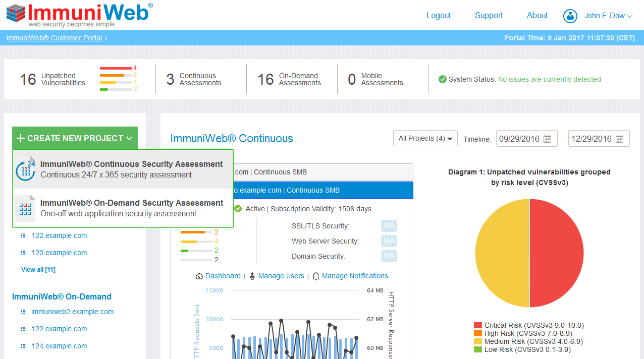The height and width of the screenshot is (359, 644).
Task: Click the Continuous Security Assessment 24 icon
Action: pyautogui.click(x=25, y=169)
